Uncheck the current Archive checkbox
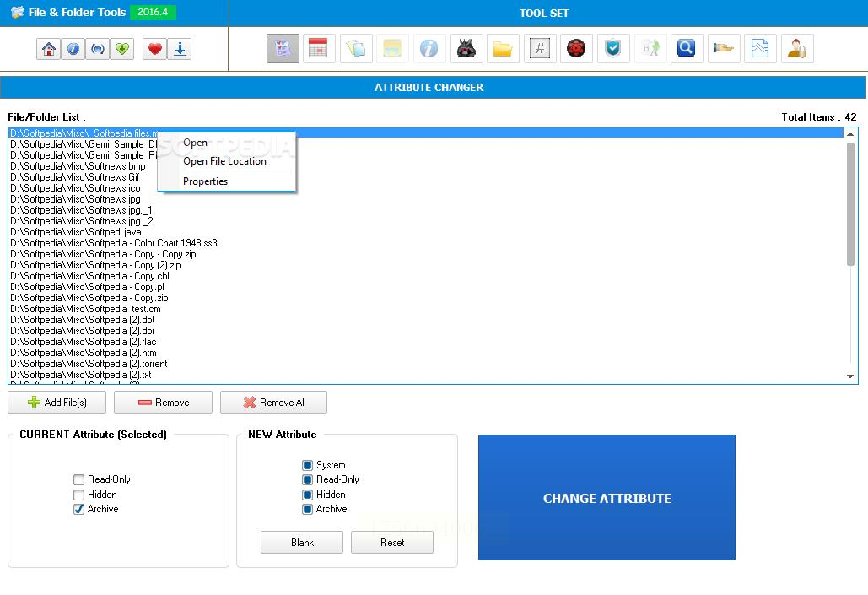 click(x=78, y=509)
